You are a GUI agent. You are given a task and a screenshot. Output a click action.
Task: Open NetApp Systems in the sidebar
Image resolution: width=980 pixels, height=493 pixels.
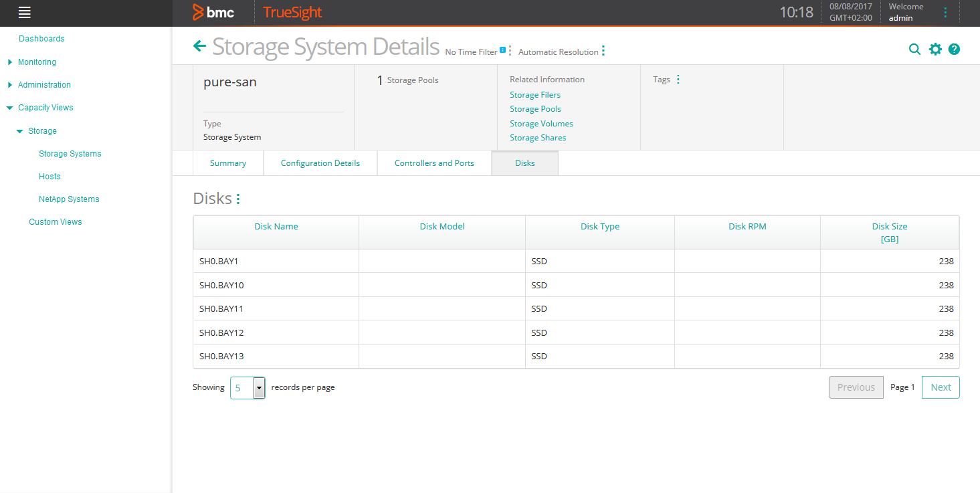pyautogui.click(x=69, y=199)
